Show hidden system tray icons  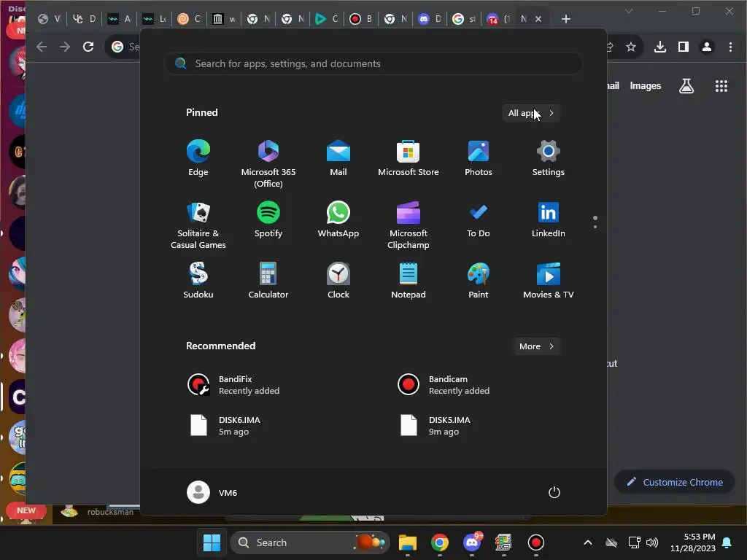pos(588,542)
